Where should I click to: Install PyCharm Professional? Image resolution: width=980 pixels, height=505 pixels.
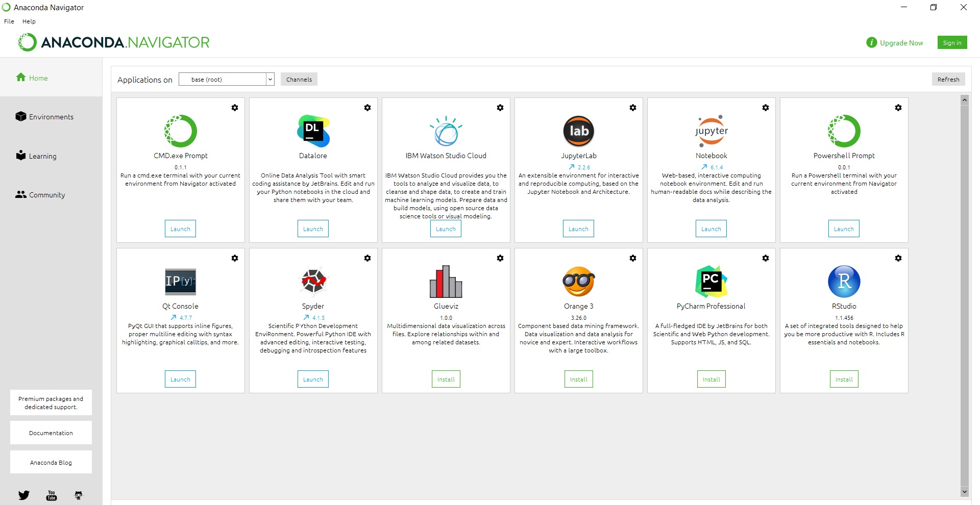point(712,379)
